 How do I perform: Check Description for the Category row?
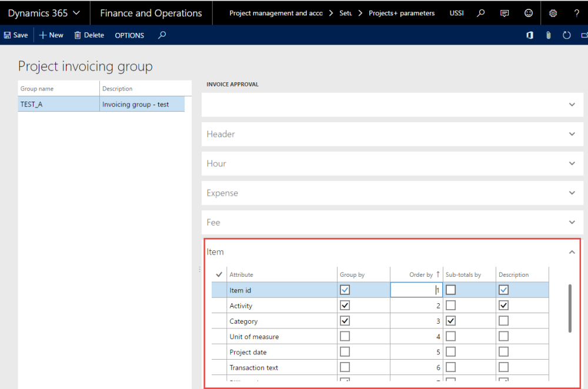(x=503, y=321)
